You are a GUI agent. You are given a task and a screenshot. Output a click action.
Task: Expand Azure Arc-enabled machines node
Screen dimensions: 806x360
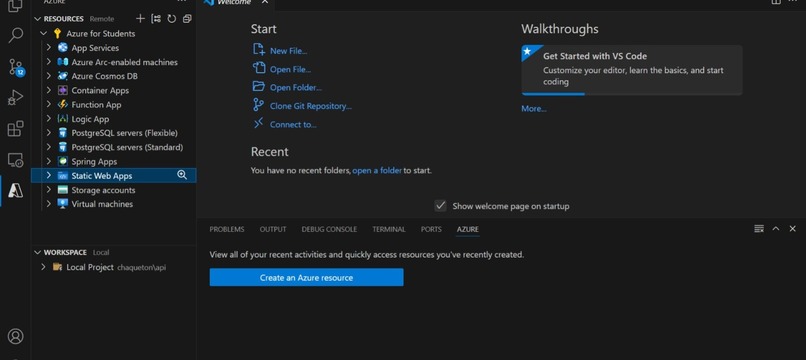(x=49, y=62)
